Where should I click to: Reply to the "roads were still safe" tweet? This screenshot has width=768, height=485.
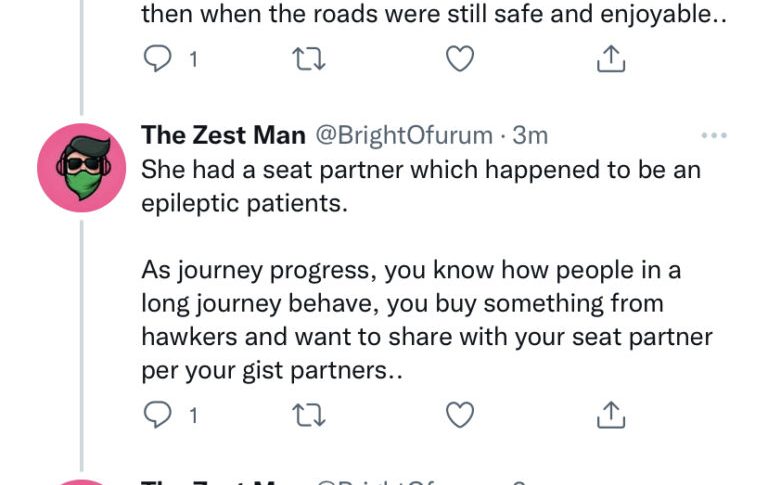click(156, 60)
